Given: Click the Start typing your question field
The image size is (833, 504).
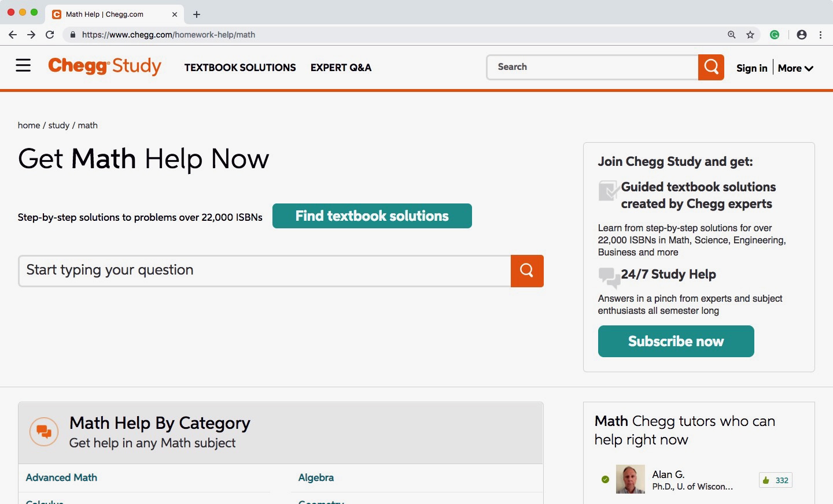Looking at the screenshot, I should point(264,270).
